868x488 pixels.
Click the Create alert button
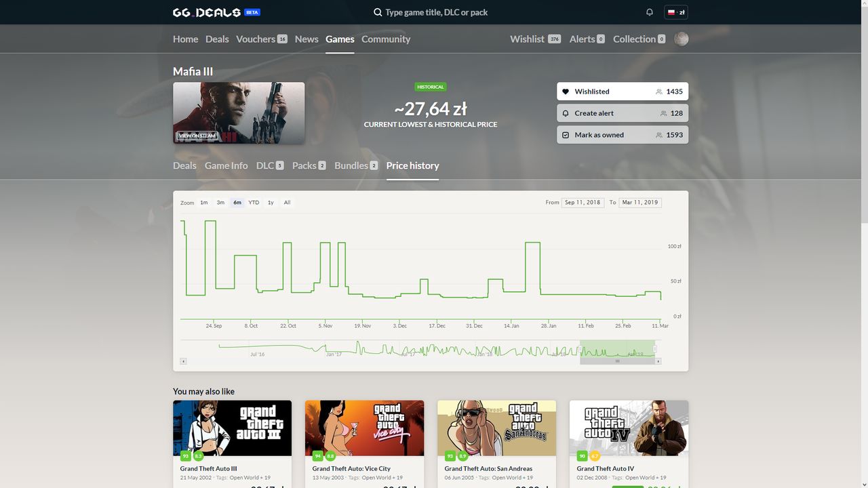point(623,113)
